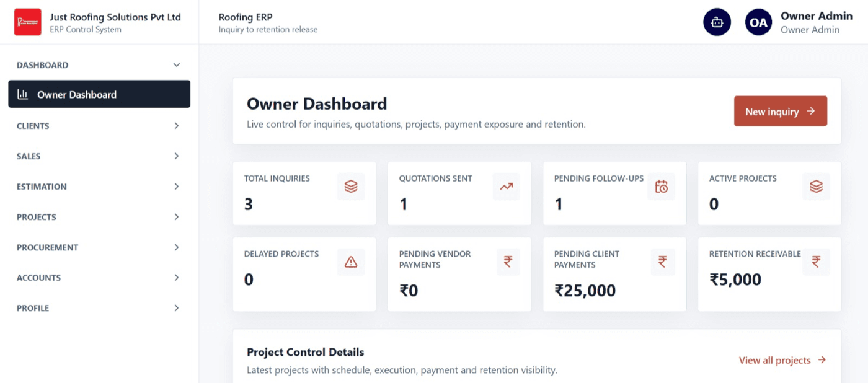Click the Live control for inquiries description
This screenshot has width=868, height=383.
click(x=416, y=124)
